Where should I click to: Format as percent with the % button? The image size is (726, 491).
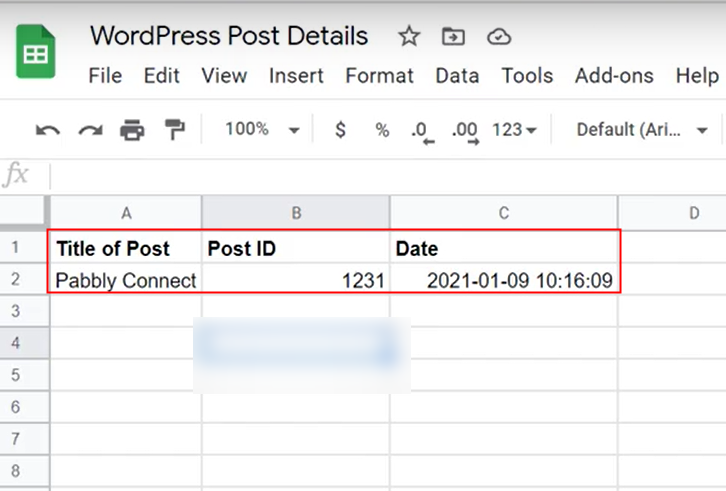point(382,130)
